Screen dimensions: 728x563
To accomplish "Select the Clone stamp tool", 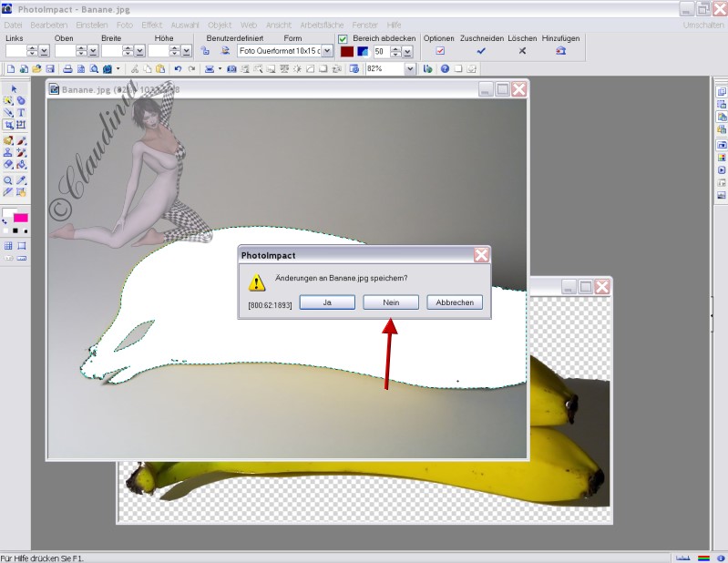I will pos(8,152).
